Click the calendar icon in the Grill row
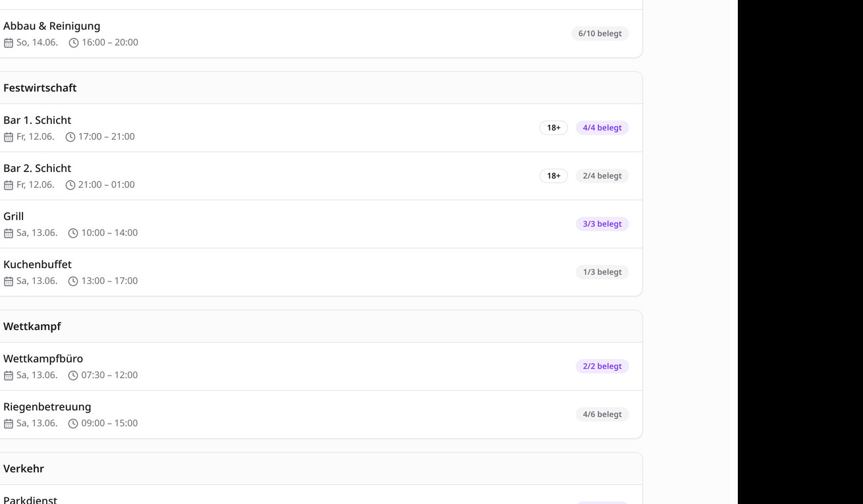 tap(8, 233)
